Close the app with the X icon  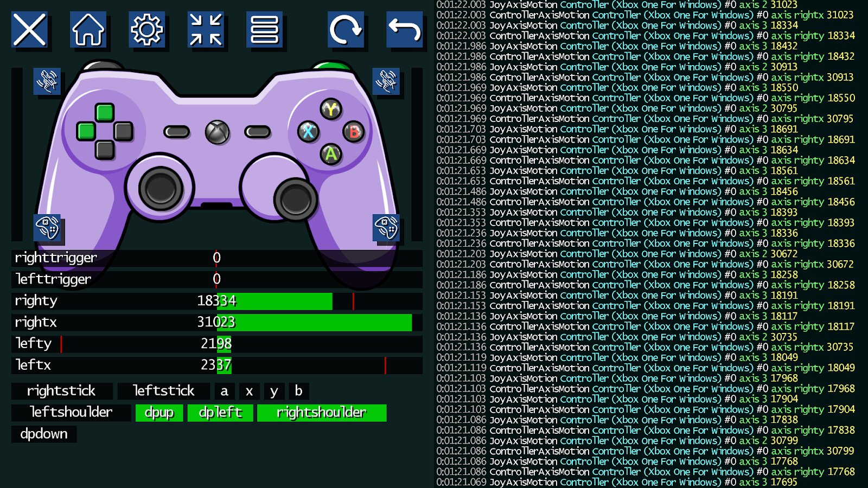click(x=30, y=31)
